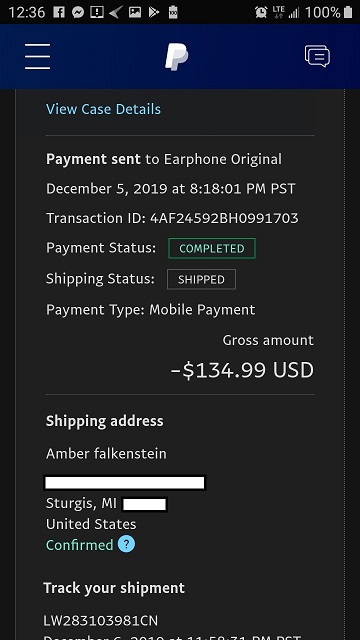Tap the Track your shipment heading
Viewport: 360px width, 640px height.
(114, 588)
